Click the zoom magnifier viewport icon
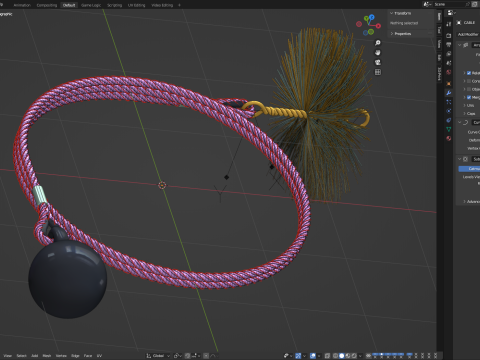 coord(378,43)
